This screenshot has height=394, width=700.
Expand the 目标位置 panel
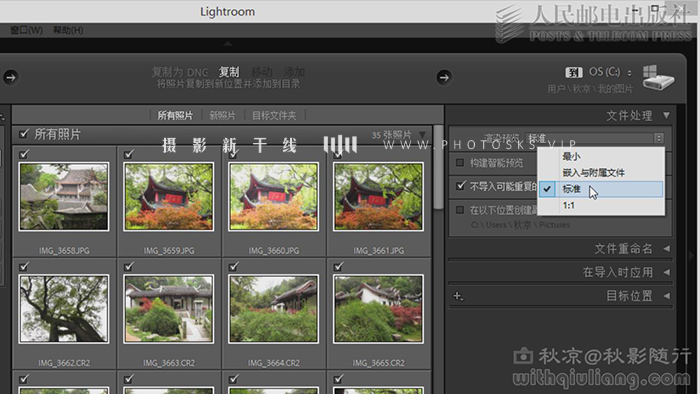pos(667,296)
